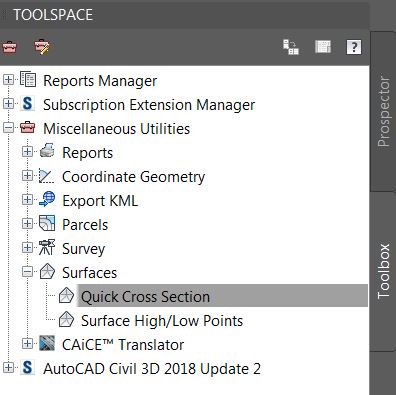
Task: Expand the Coordinate Geometry node
Action: tap(27, 176)
